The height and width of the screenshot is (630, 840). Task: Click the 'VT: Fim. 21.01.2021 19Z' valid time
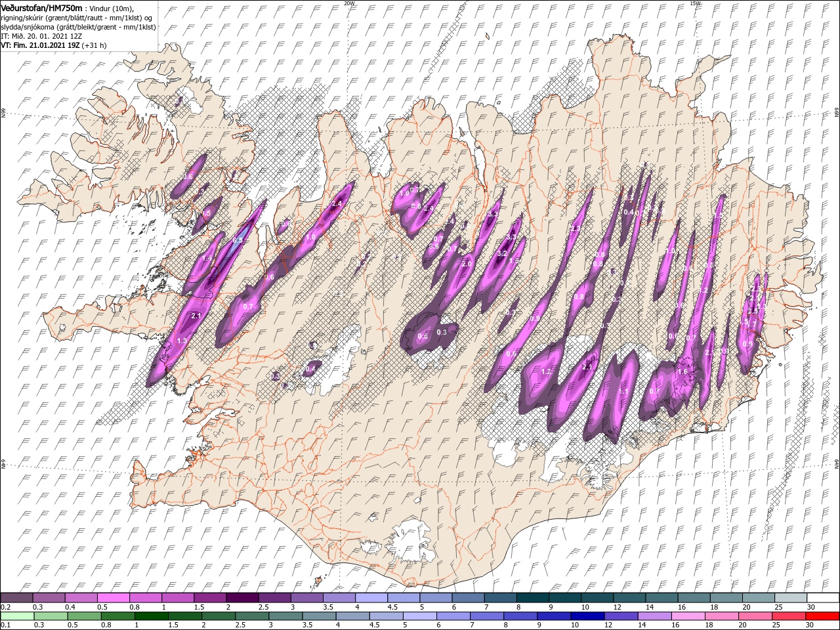(x=40, y=45)
